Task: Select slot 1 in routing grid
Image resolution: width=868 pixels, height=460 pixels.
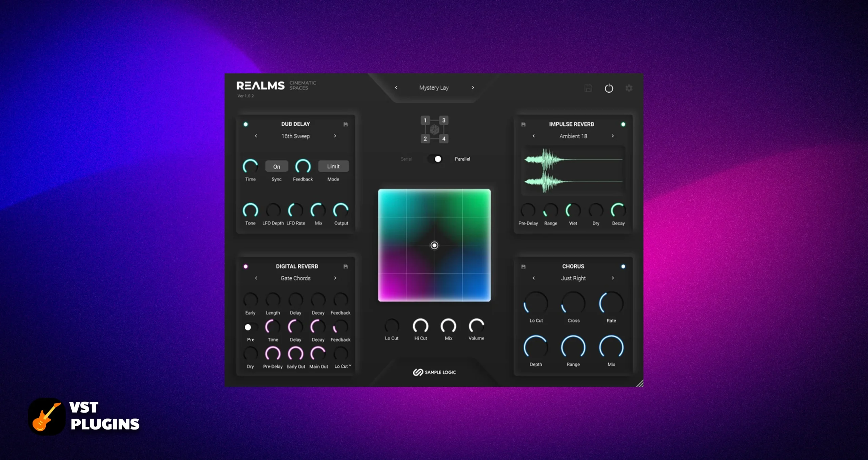Action: (425, 120)
